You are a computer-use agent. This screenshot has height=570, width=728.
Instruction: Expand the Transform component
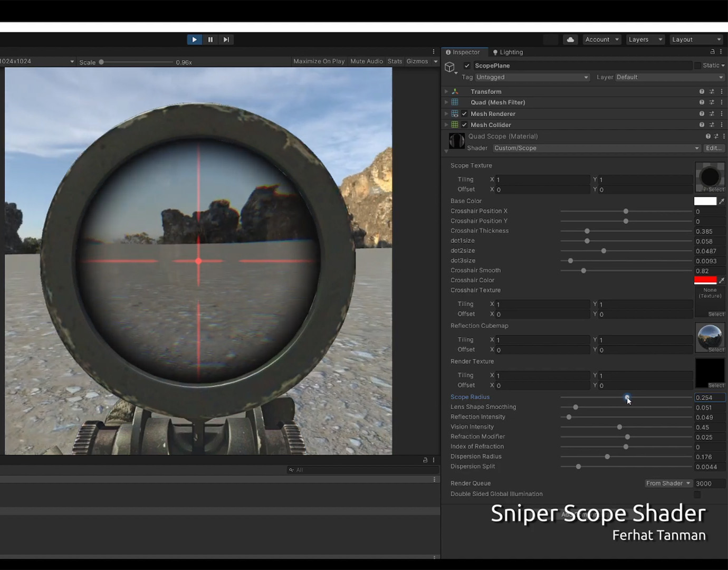click(x=446, y=92)
